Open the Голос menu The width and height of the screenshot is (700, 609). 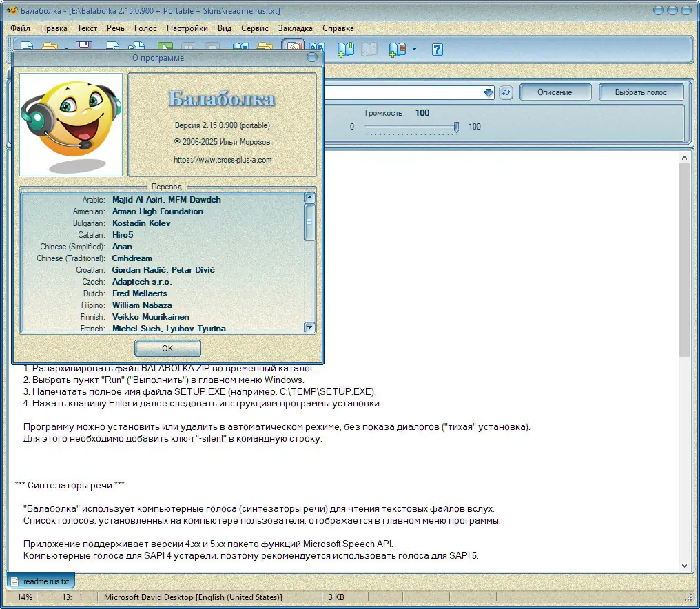(145, 28)
